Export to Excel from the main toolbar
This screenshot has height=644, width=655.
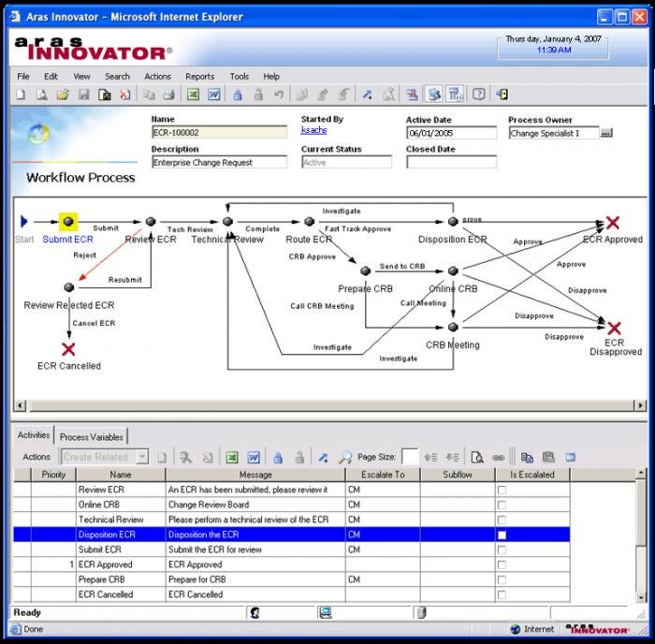pyautogui.click(x=193, y=95)
